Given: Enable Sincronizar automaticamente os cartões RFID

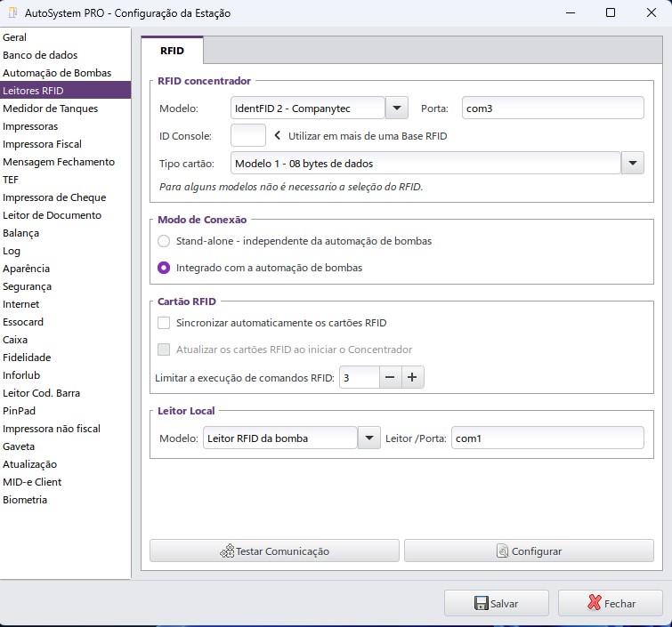Looking at the screenshot, I should [163, 323].
